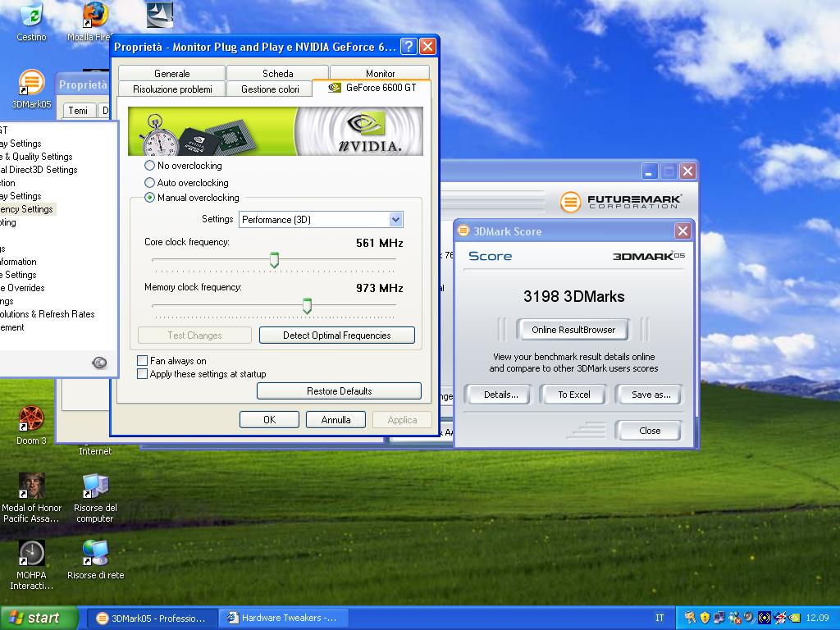Open the wireless signal tray icon

[765, 618]
